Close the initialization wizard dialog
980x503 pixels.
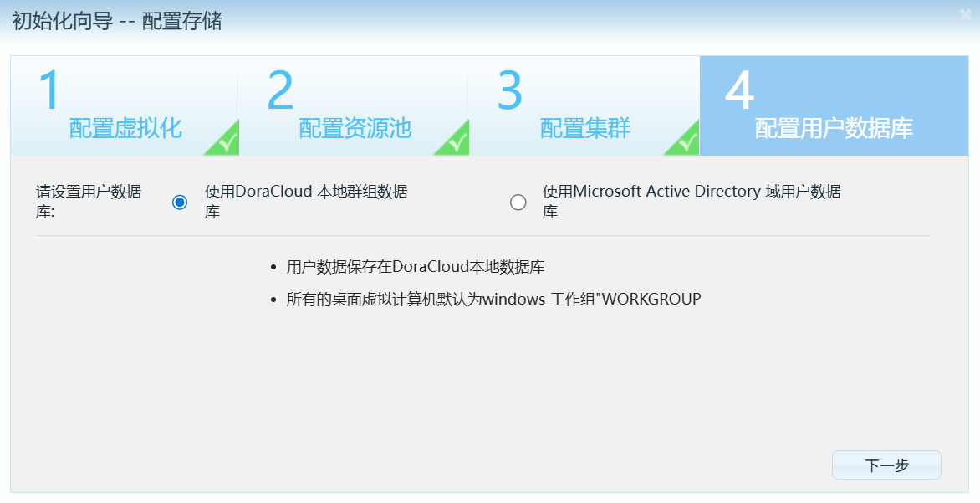click(x=966, y=14)
